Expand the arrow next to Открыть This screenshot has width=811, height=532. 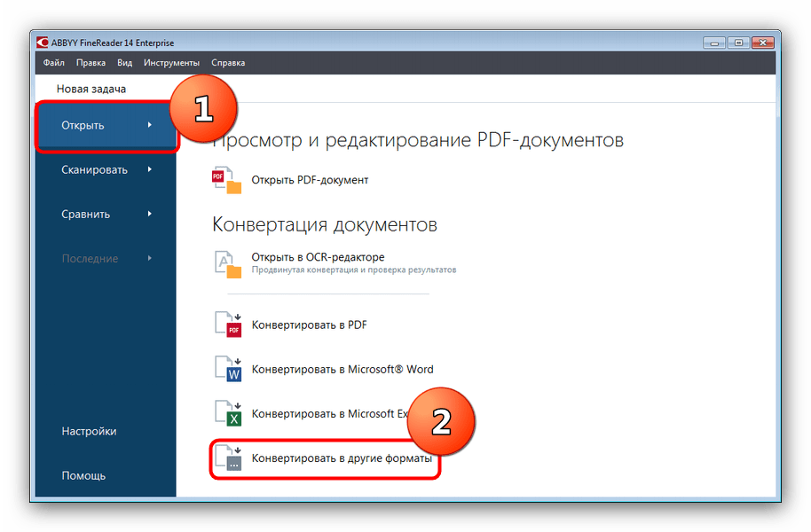(149, 125)
